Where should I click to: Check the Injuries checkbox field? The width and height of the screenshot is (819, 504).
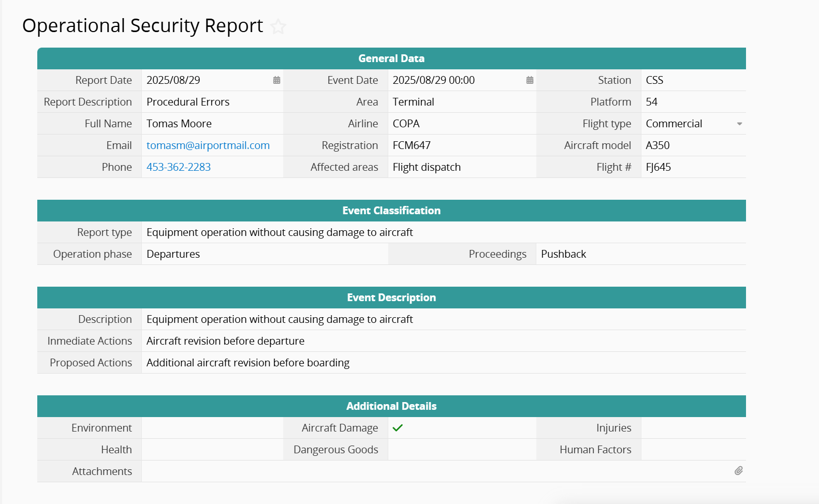[x=693, y=428]
